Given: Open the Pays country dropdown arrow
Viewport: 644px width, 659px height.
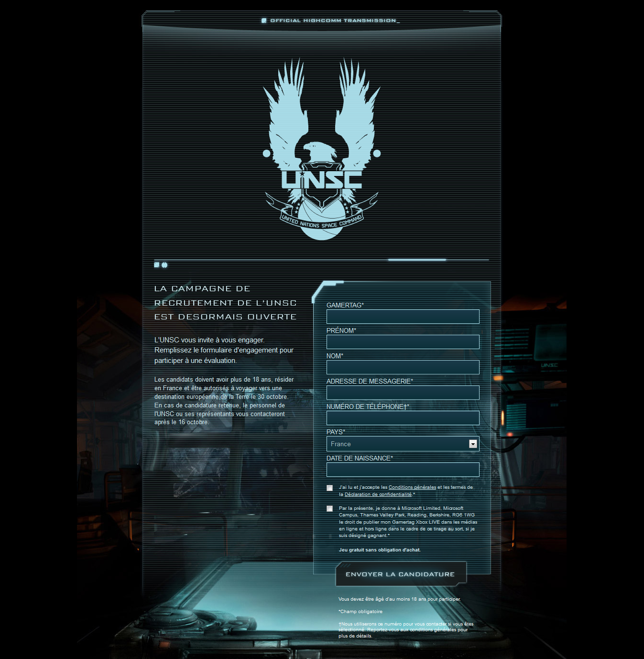Looking at the screenshot, I should click(473, 444).
